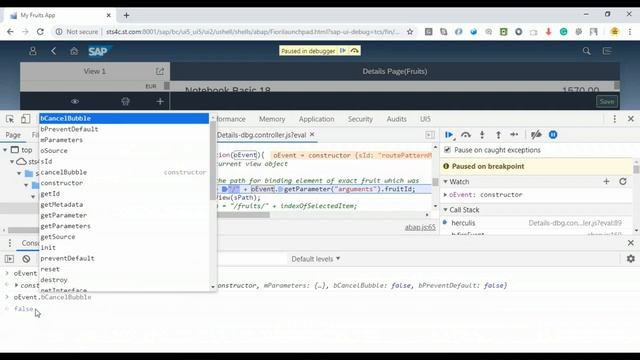Switch to Audits tab
The image size is (640, 360).
coord(396,119)
